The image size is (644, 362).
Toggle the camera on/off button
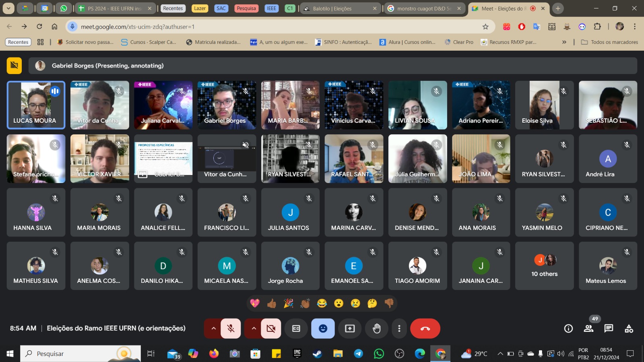(271, 329)
